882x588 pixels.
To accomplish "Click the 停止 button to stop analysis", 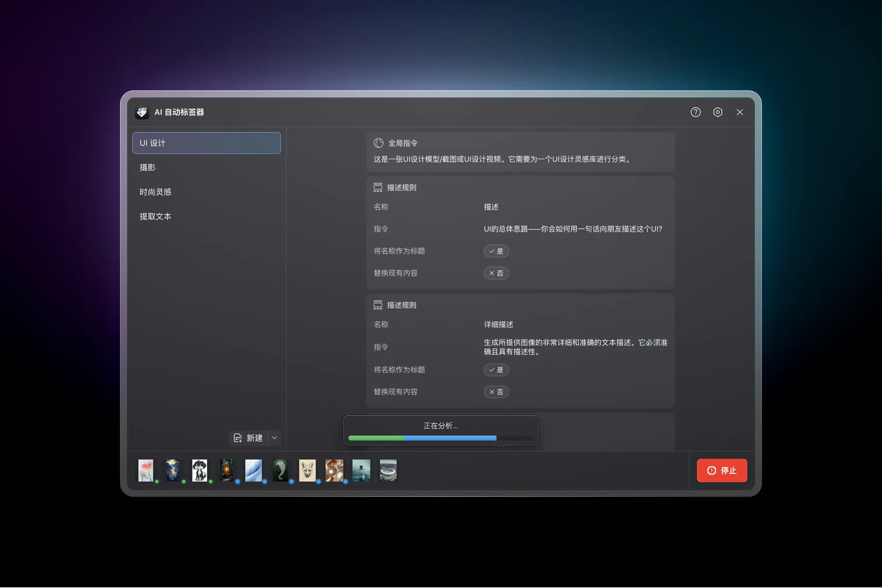I will (721, 470).
